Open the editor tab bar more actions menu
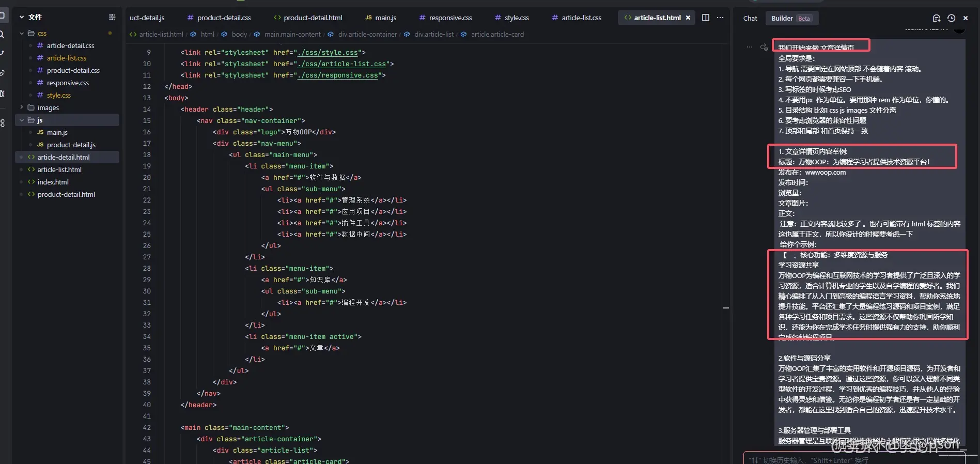 [720, 18]
